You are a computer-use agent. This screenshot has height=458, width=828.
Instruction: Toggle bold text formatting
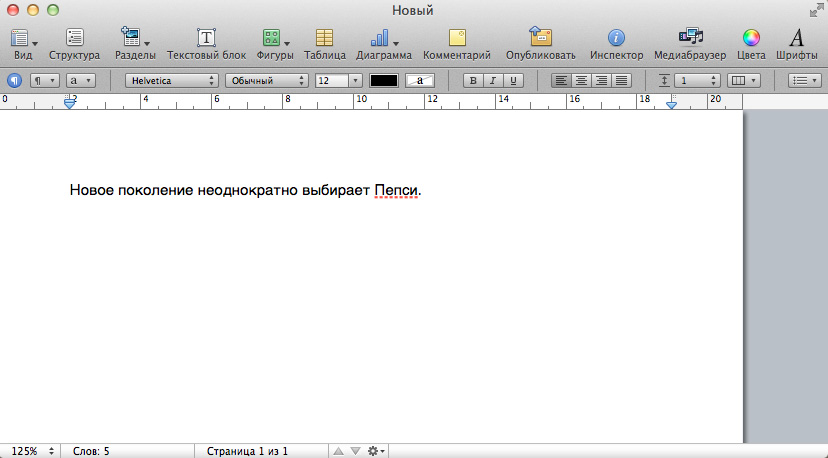pos(474,80)
